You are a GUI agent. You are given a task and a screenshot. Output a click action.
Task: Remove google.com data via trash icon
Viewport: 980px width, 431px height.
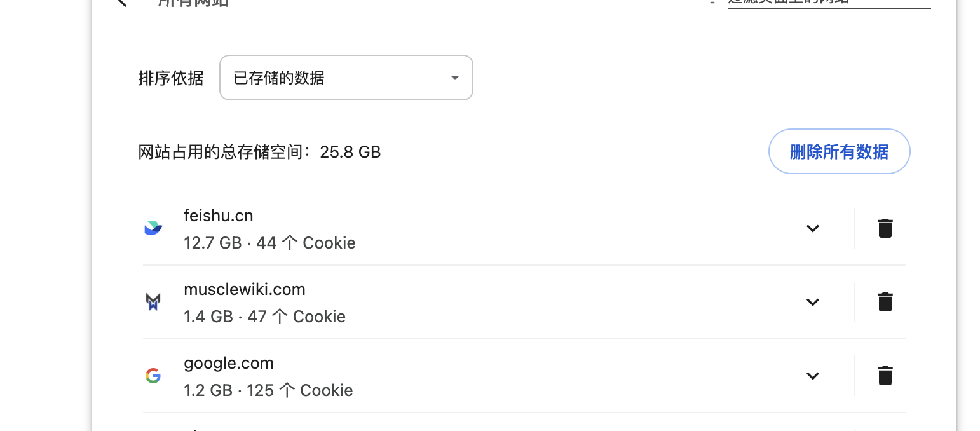(x=885, y=376)
